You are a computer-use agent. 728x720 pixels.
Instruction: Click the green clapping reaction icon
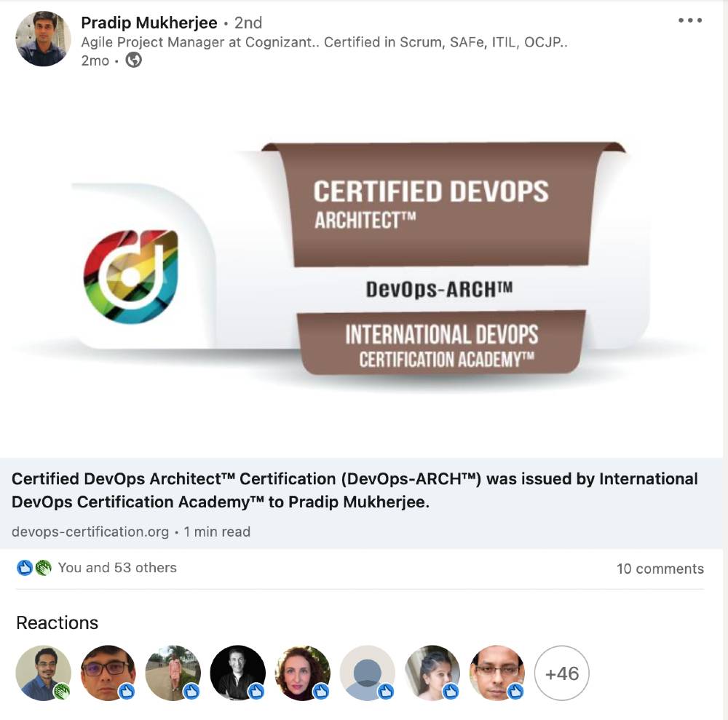(43, 568)
